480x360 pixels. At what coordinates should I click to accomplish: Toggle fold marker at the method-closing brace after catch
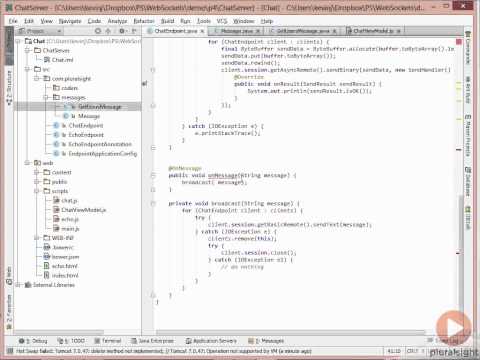153,148
